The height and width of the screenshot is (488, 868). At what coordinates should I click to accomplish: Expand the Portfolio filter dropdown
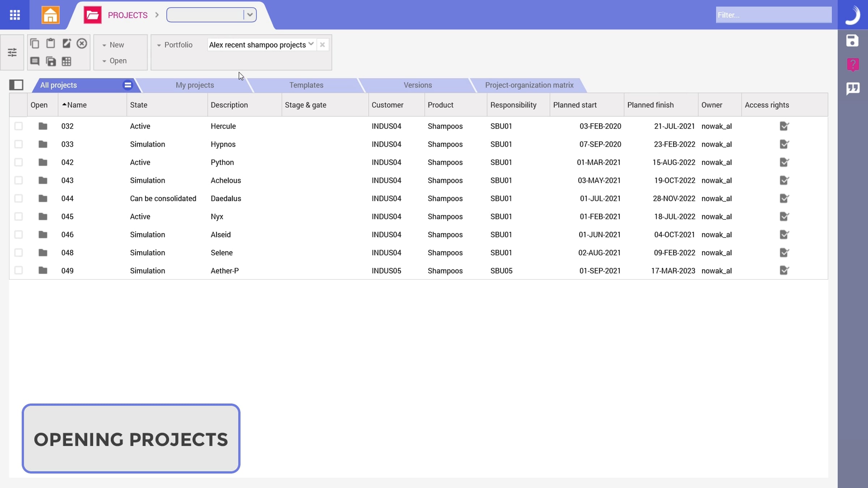175,45
